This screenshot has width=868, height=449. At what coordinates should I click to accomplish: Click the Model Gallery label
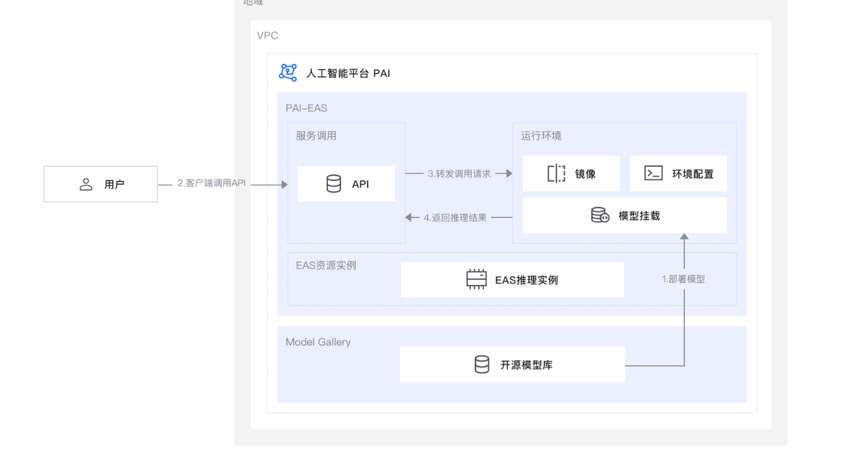click(318, 342)
